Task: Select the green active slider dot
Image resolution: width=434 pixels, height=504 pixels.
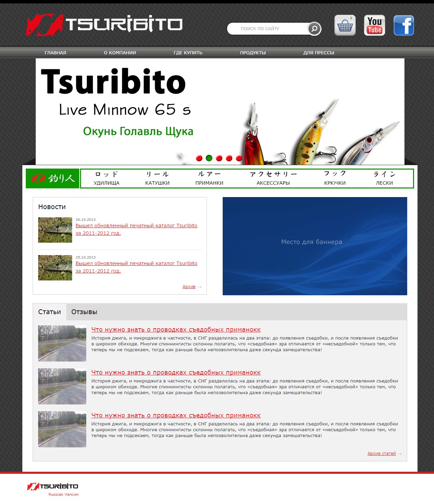Action: (209, 158)
